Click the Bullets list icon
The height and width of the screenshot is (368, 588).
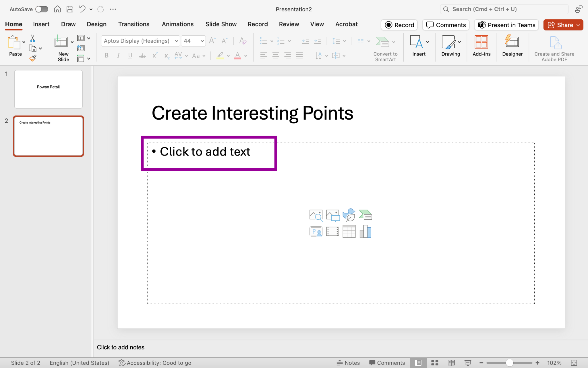click(264, 41)
